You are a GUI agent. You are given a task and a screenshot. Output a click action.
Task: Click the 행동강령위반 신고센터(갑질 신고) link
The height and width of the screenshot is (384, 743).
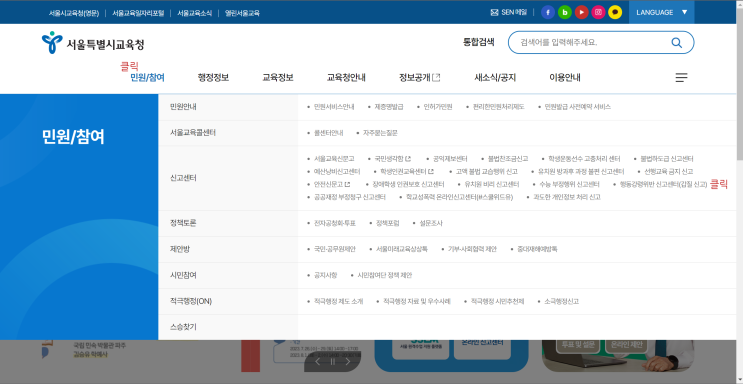point(663,184)
